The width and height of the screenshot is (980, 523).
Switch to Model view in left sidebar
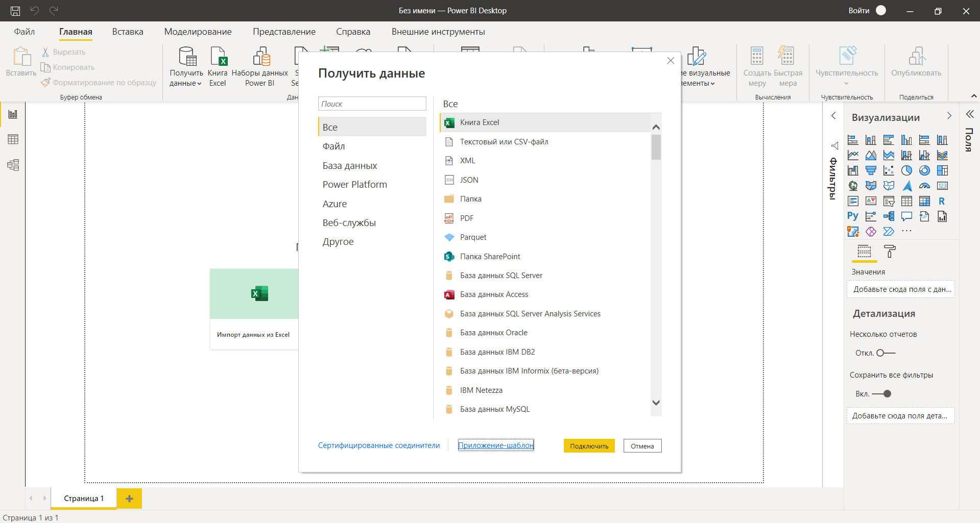click(13, 165)
